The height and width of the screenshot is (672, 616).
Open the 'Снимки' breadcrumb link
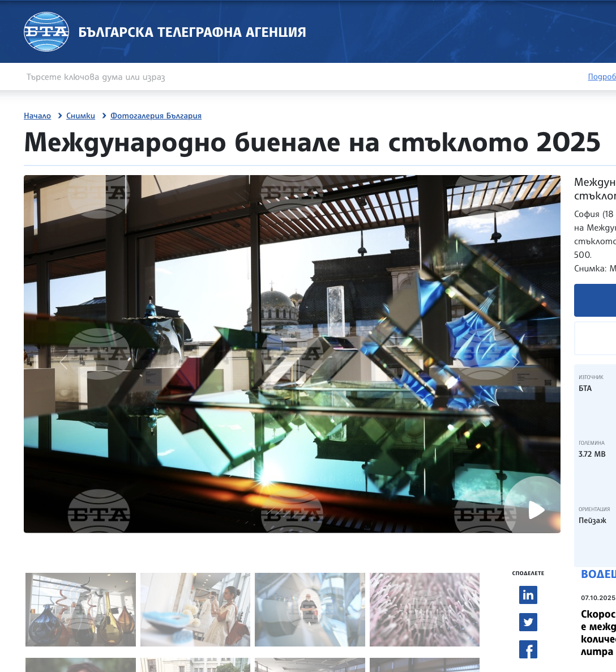[80, 116]
